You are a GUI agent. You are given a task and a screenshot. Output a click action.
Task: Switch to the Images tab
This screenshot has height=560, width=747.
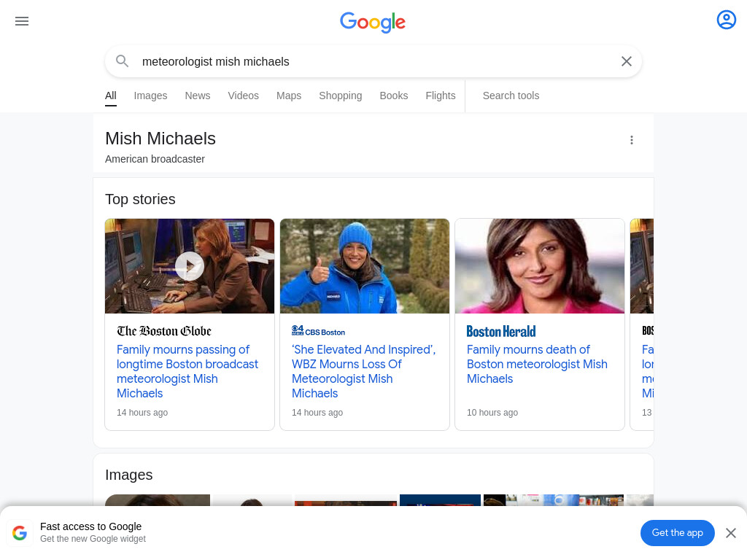tap(150, 96)
